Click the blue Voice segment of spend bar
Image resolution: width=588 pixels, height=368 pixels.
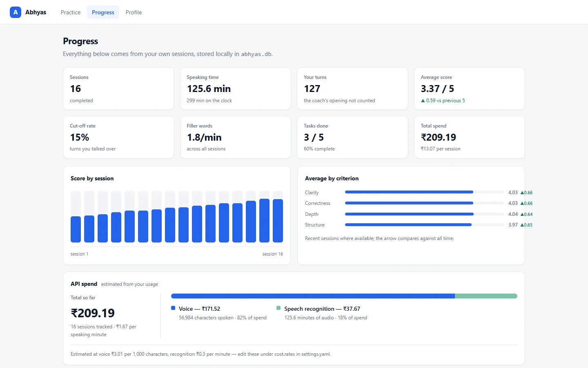(x=313, y=296)
